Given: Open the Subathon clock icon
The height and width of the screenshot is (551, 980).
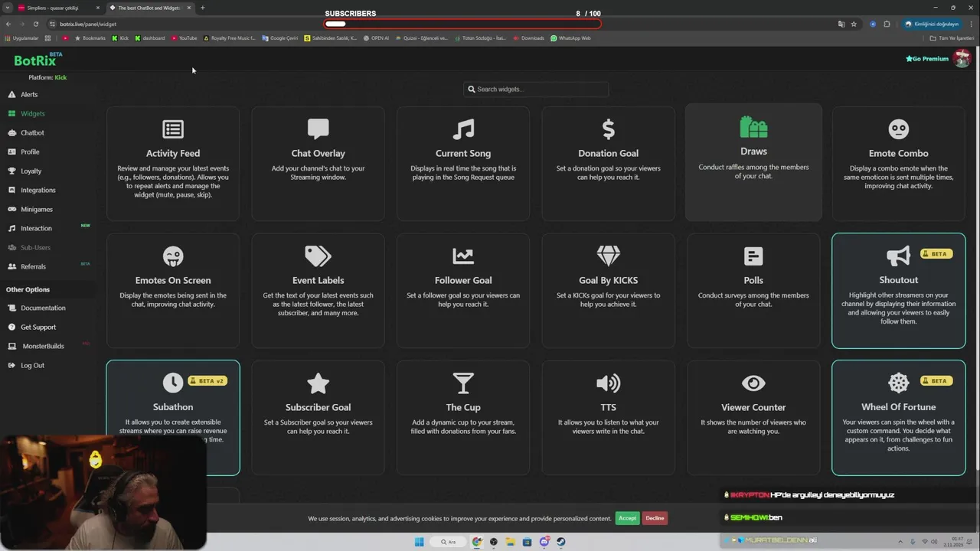Looking at the screenshot, I should click(173, 383).
